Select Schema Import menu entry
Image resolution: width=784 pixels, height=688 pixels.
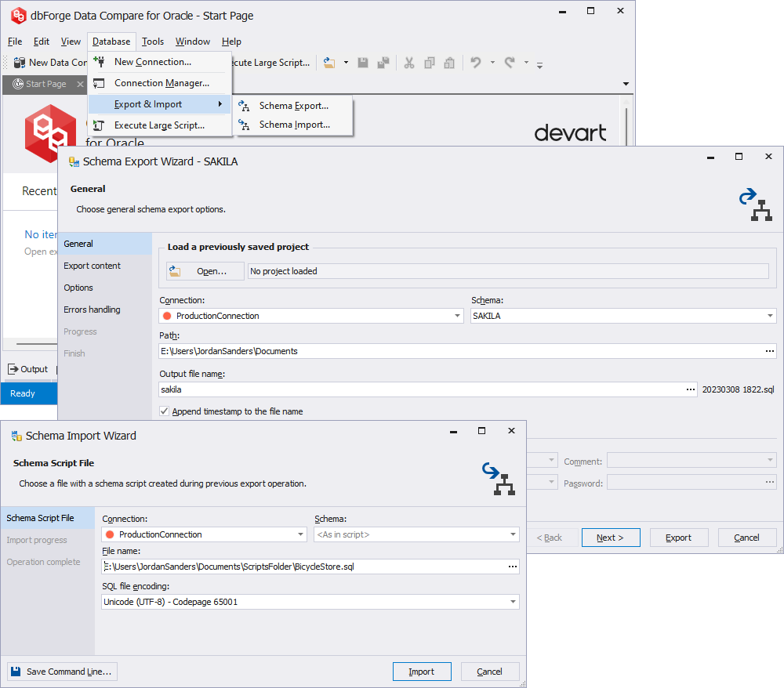(x=294, y=125)
